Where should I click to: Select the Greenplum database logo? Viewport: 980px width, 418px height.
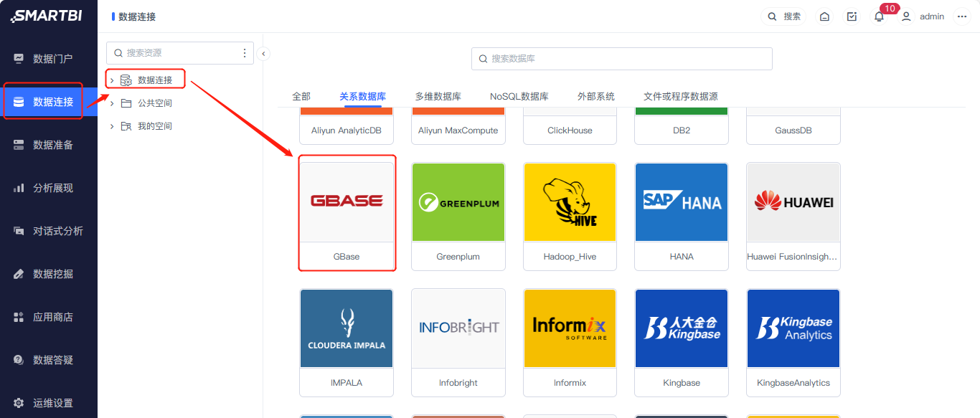click(458, 202)
